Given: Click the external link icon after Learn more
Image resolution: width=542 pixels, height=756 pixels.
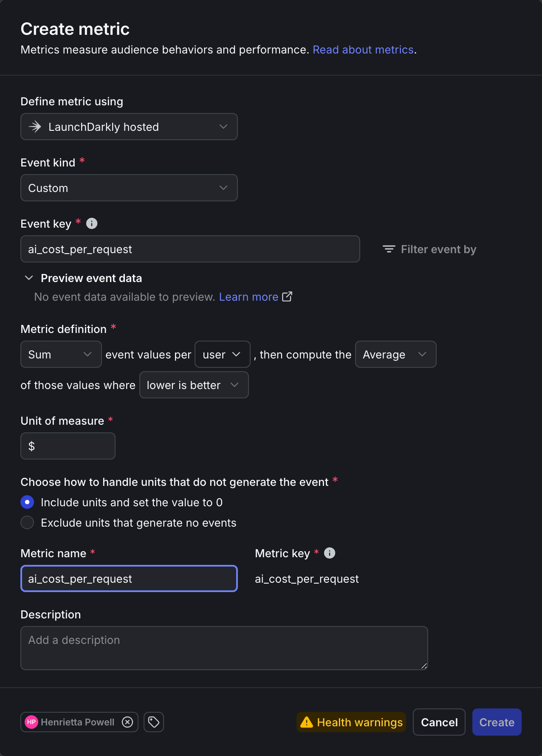Looking at the screenshot, I should pyautogui.click(x=287, y=296).
